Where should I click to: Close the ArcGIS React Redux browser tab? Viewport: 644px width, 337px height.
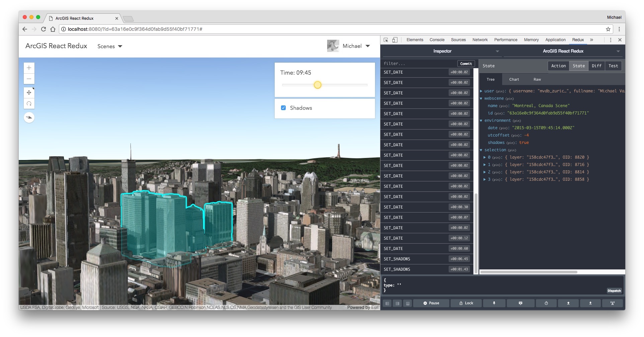pyautogui.click(x=116, y=18)
